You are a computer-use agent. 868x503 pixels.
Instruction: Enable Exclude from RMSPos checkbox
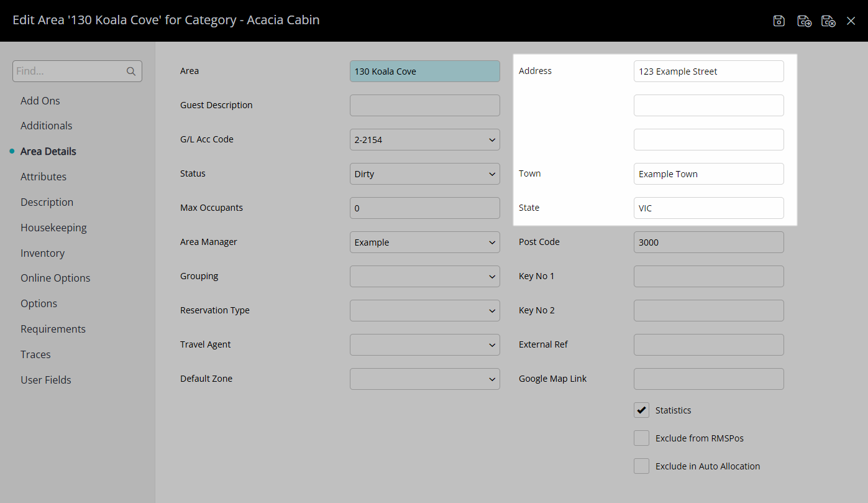pyautogui.click(x=642, y=438)
